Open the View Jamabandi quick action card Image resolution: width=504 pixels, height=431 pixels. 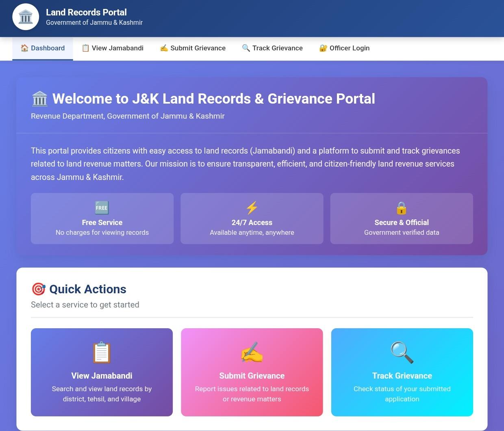[102, 372]
